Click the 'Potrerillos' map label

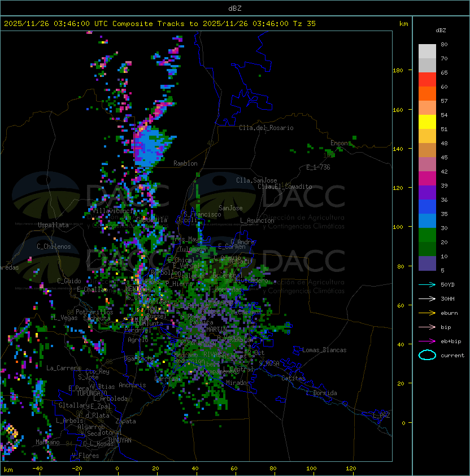click(x=94, y=312)
